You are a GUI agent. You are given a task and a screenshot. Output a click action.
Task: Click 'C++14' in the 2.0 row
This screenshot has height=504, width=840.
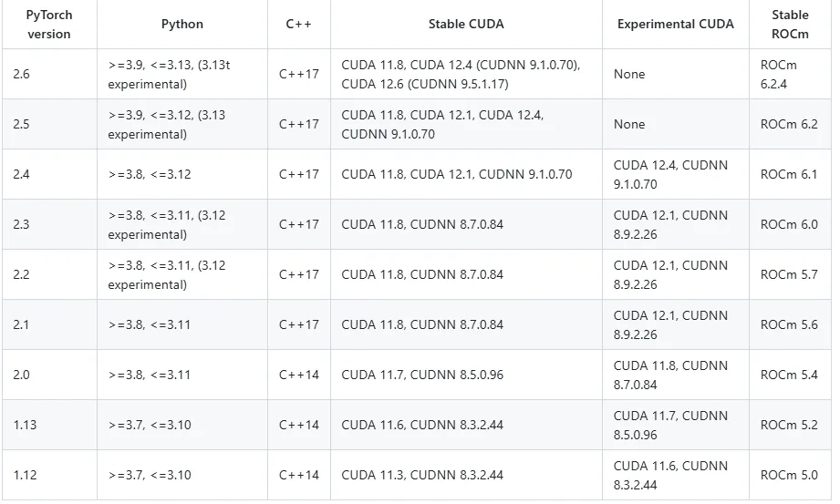[x=299, y=375]
